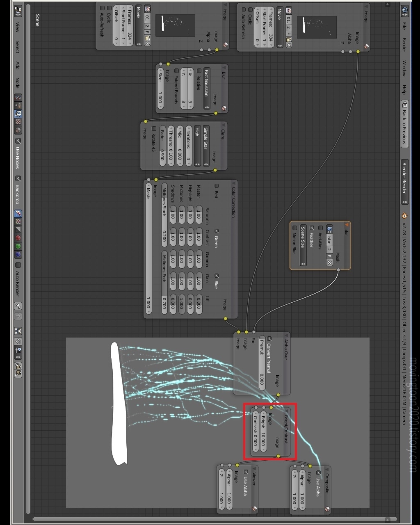Image resolution: width=420 pixels, height=525 pixels.
Task: Collapse the Glare node triangle
Action: [224, 125]
